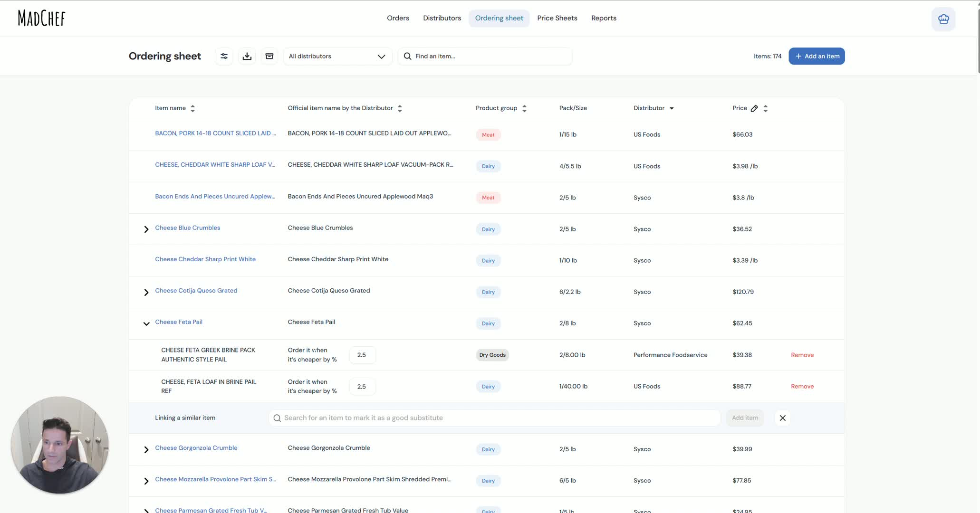
Task: Sort by Official item name column arrows
Action: [x=400, y=108]
